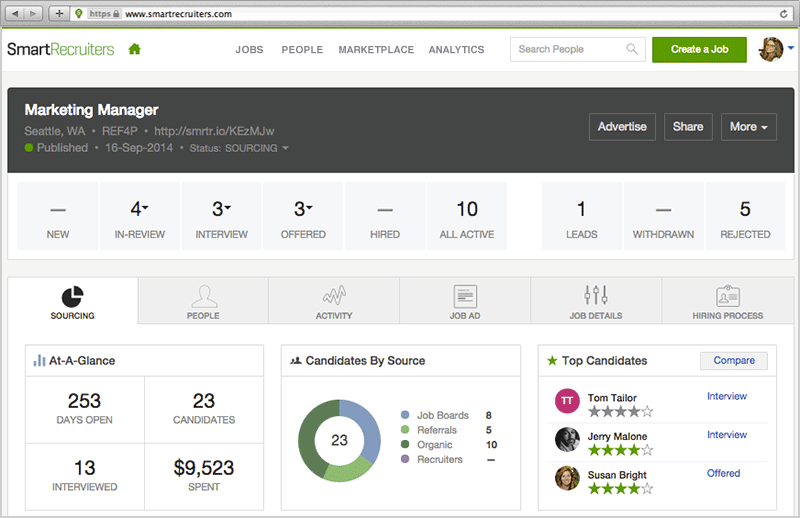Click the green home icon
Viewport: 800px width, 518px height.
click(x=135, y=49)
